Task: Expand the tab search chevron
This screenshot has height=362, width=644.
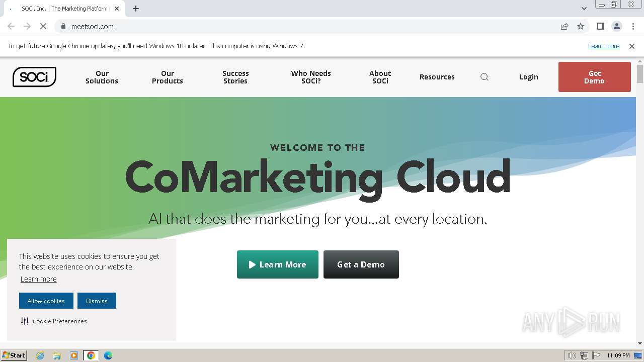Action: coord(584,9)
